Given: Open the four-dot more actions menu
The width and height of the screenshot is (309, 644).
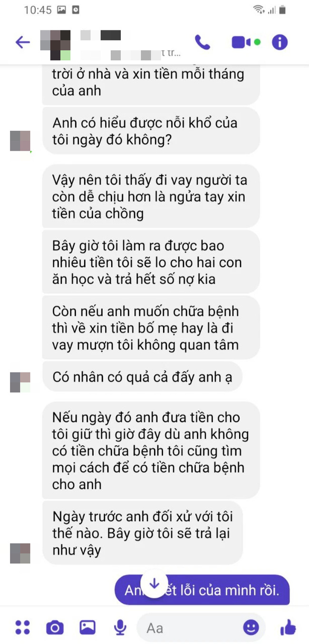Looking at the screenshot, I should [22, 627].
